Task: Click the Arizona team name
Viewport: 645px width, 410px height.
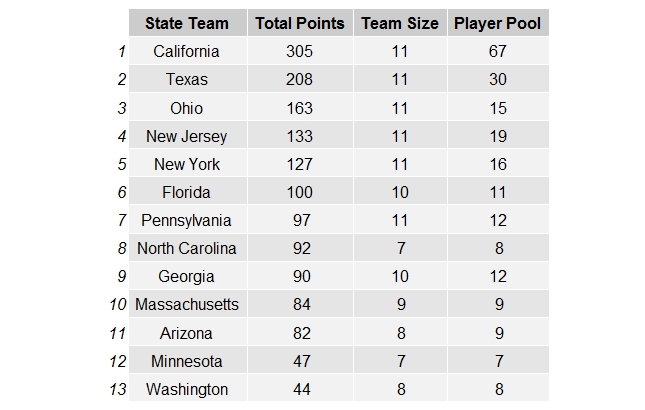Action: pos(188,333)
